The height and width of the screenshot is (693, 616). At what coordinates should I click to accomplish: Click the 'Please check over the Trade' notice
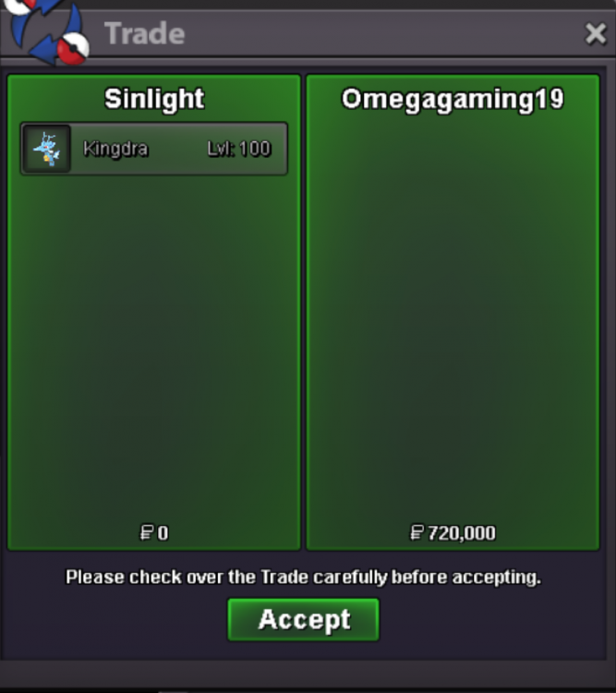coord(304,577)
